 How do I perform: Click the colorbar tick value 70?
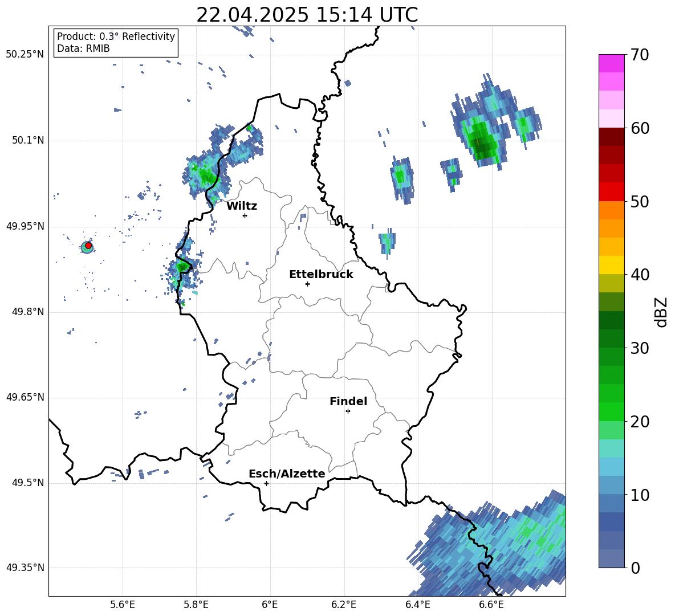click(640, 55)
